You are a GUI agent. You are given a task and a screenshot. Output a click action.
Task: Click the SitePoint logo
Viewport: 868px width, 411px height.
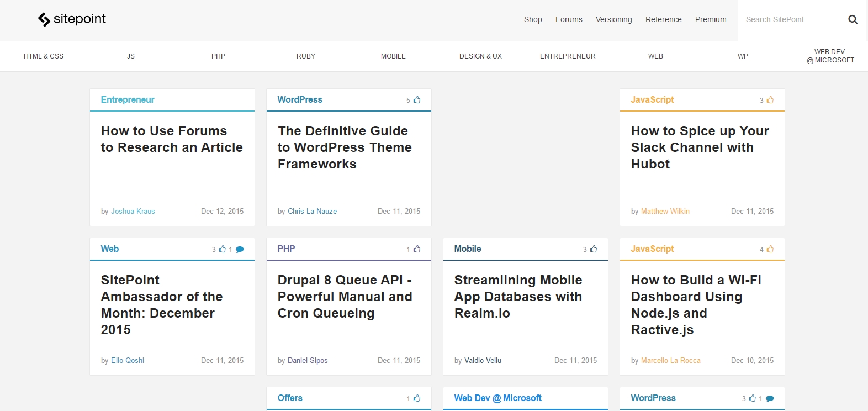[x=72, y=19]
